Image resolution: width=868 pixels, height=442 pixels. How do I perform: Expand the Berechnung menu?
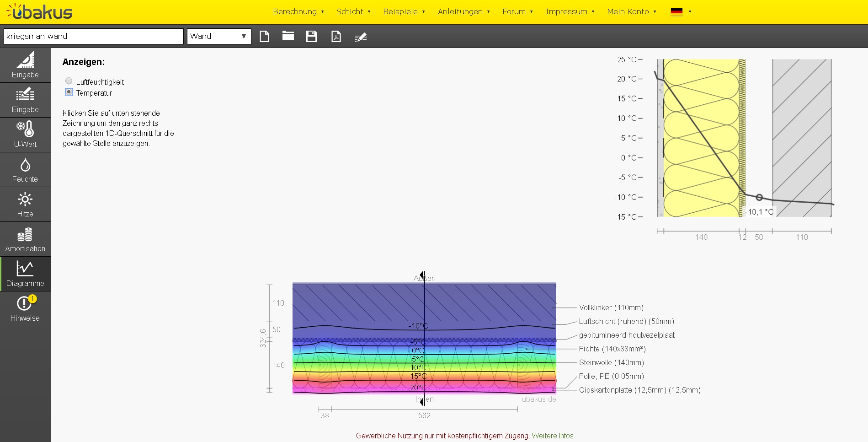[298, 11]
